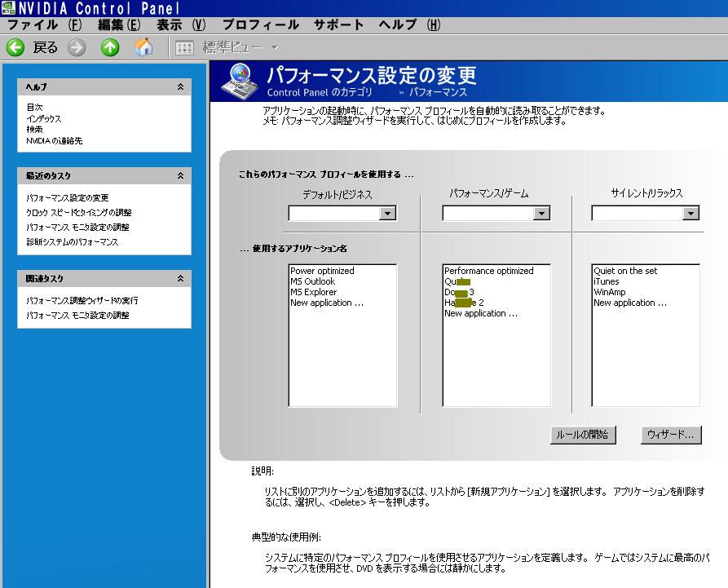Open the サイレント/リラックス profile dropdown
The height and width of the screenshot is (588, 728).
(x=690, y=213)
